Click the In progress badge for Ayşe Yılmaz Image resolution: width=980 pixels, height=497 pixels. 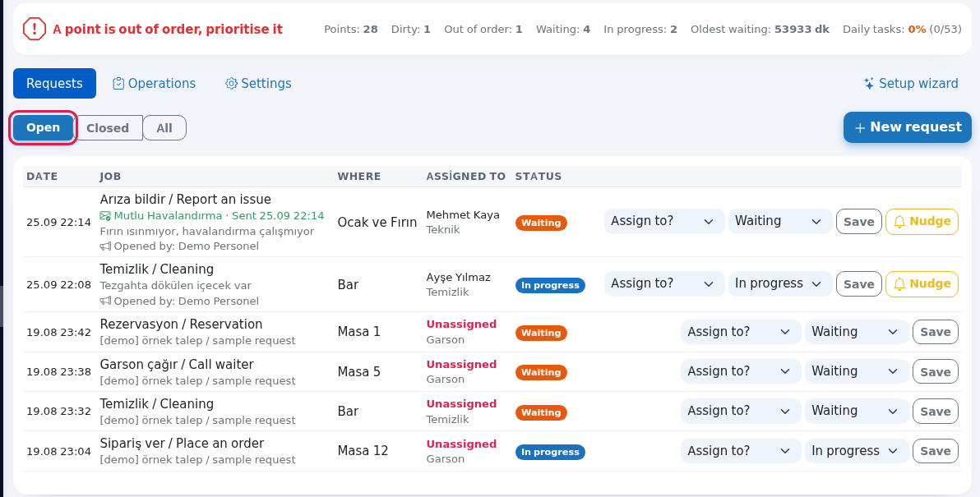click(x=550, y=285)
